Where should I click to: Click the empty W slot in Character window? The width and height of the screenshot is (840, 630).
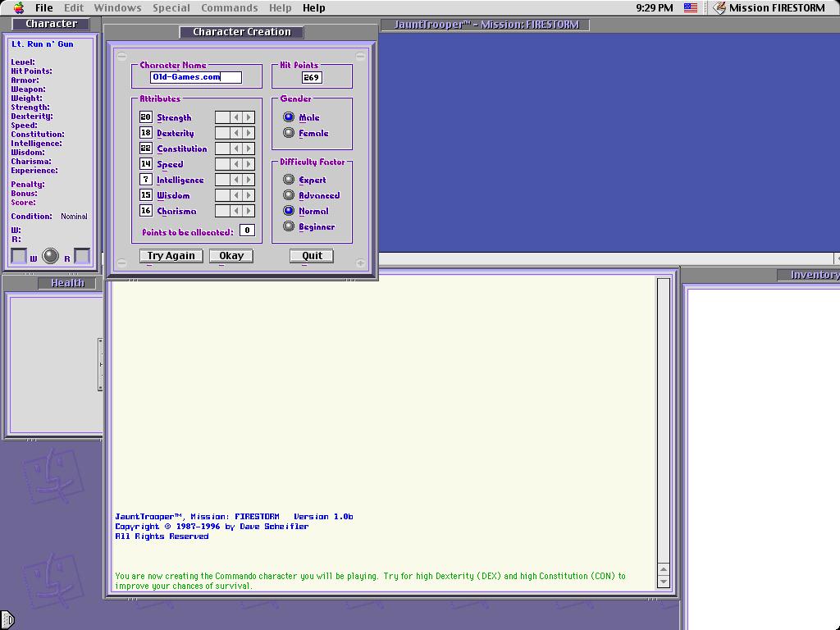(19, 256)
